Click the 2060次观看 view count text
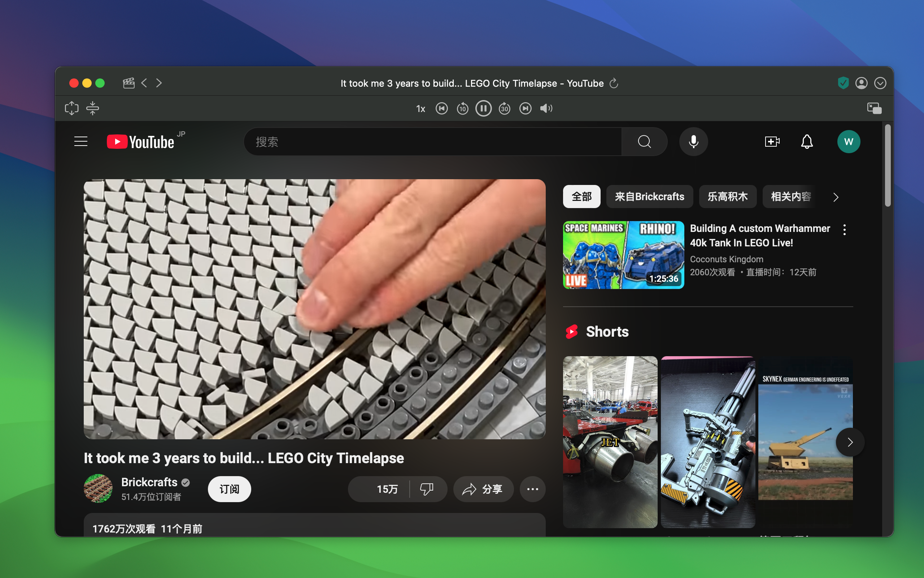 (x=712, y=272)
